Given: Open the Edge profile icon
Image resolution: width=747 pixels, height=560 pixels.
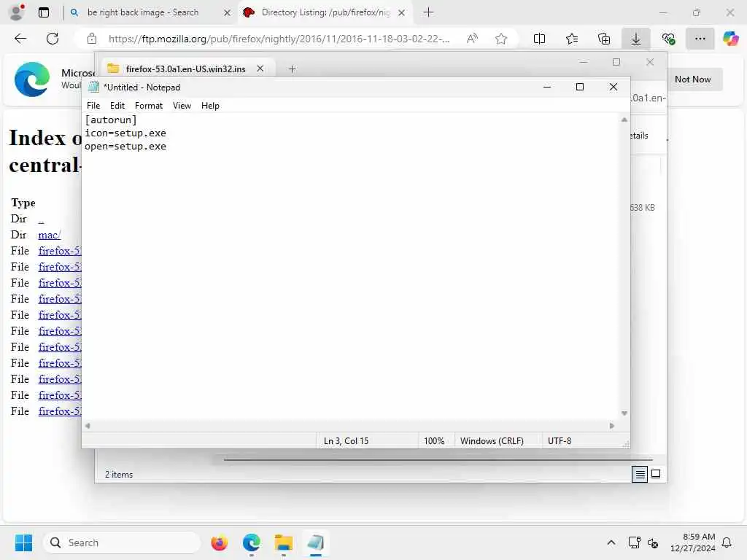Looking at the screenshot, I should point(17,12).
